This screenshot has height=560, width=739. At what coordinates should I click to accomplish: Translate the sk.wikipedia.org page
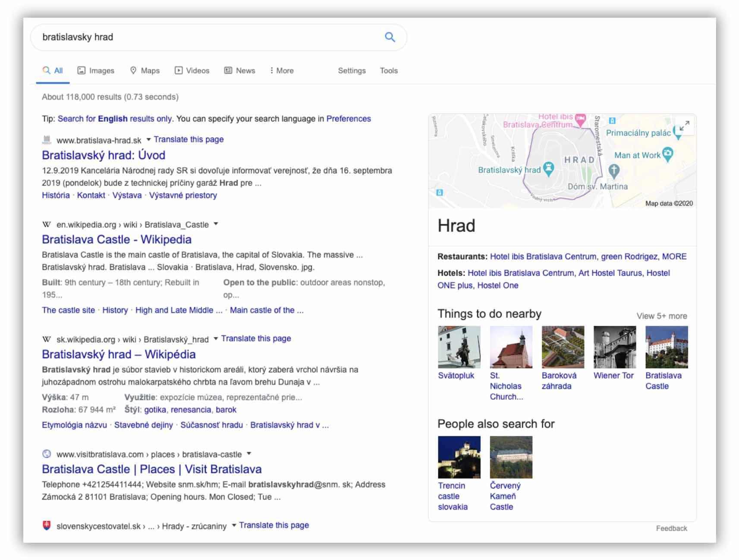[256, 338]
